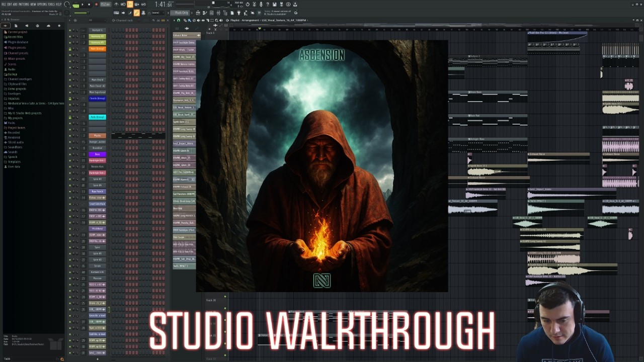Click the browser cloud tab icon
The width and height of the screenshot is (644, 362).
click(48, 26)
